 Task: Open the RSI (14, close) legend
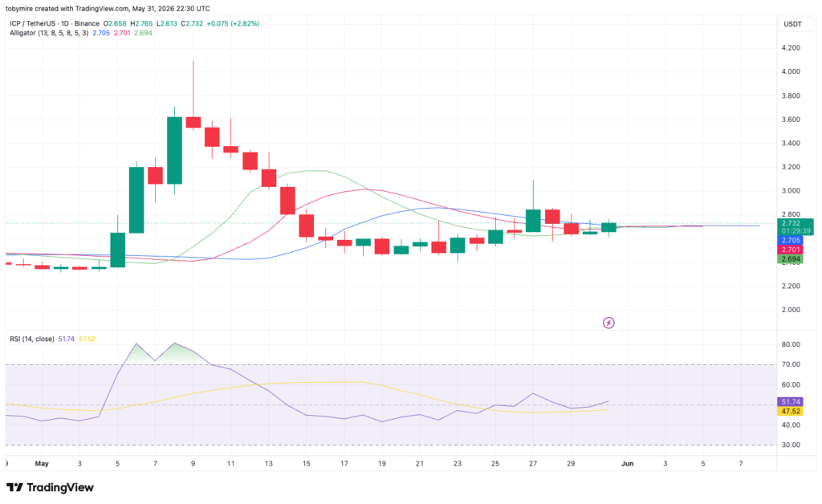click(x=31, y=339)
